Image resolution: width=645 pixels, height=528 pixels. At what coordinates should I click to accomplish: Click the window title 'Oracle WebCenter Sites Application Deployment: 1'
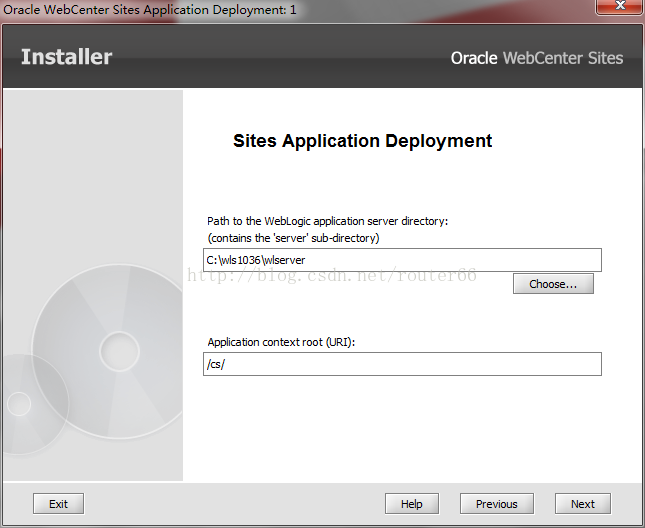pos(150,9)
